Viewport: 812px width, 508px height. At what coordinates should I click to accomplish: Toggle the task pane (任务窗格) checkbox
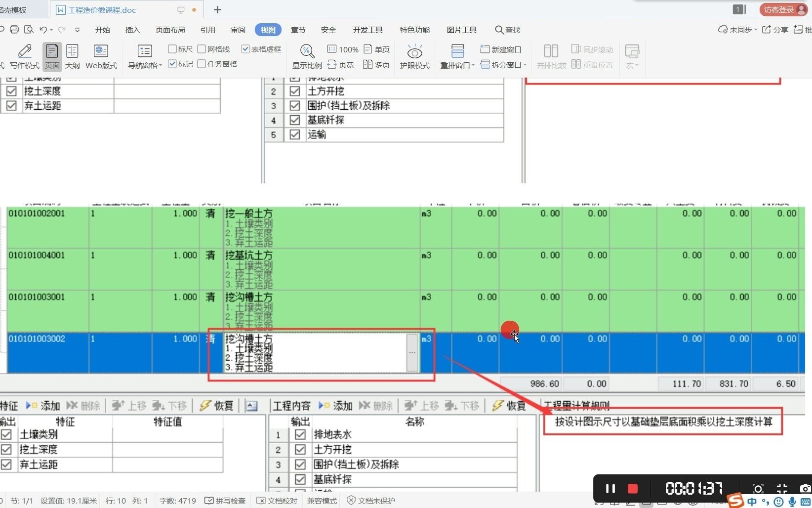tap(202, 64)
